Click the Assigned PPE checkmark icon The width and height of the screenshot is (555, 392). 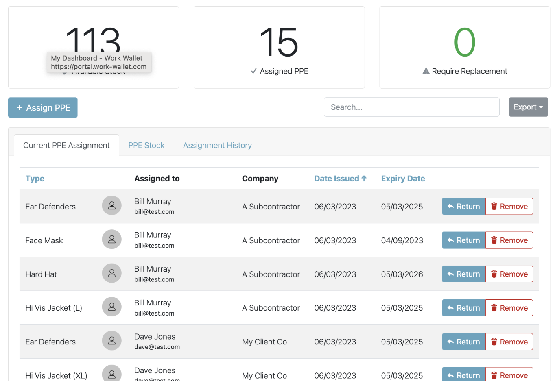tap(253, 71)
